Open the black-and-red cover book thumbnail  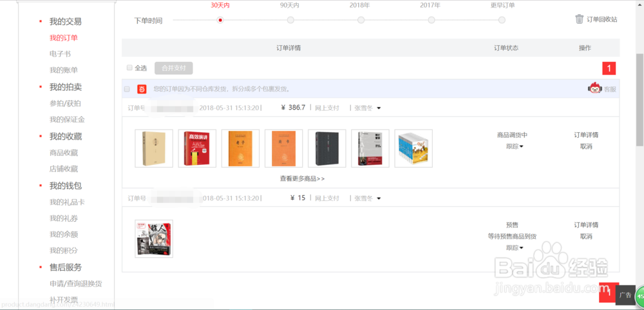(370, 148)
